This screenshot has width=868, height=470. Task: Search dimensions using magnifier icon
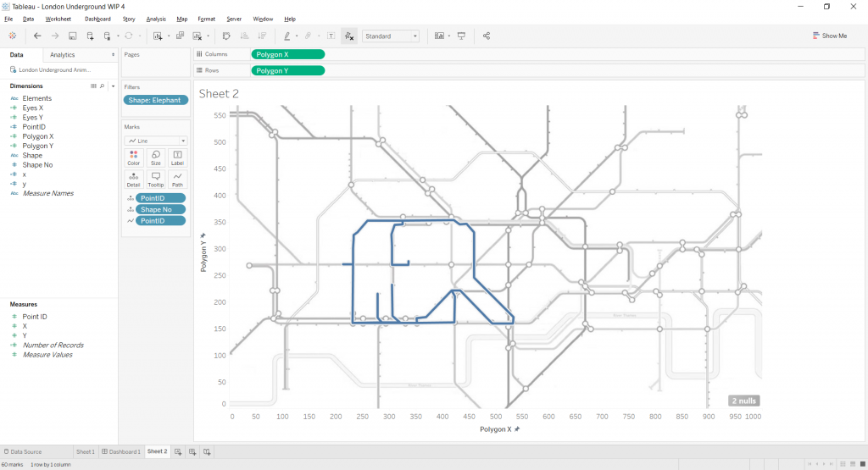click(x=102, y=86)
